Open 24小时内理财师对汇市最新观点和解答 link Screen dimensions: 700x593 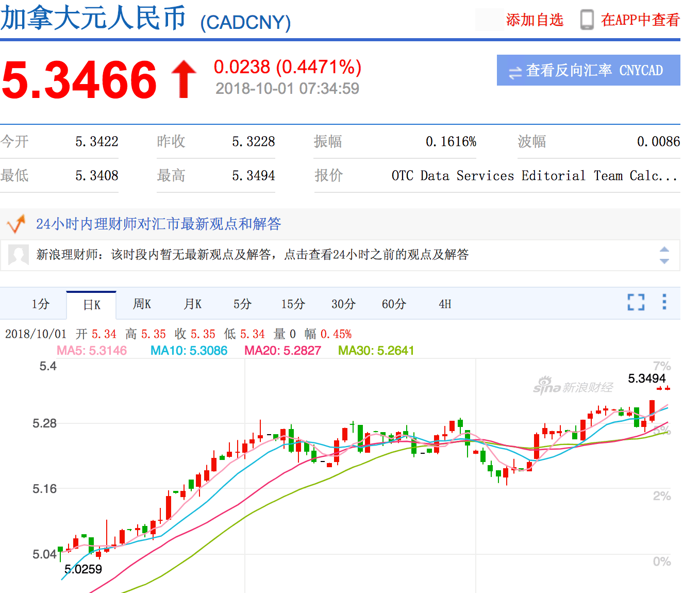pos(158,224)
